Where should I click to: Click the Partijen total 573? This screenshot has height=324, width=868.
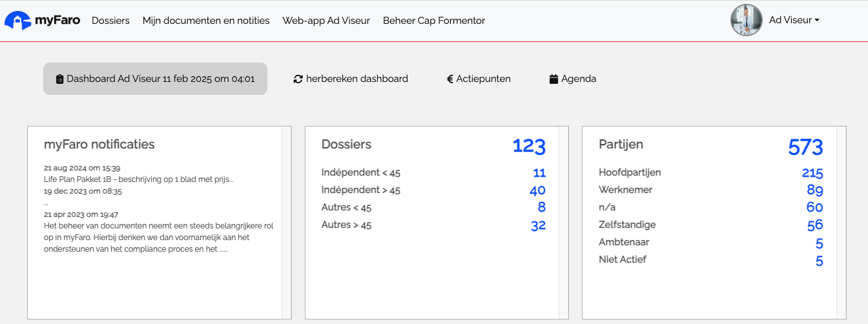(x=805, y=147)
